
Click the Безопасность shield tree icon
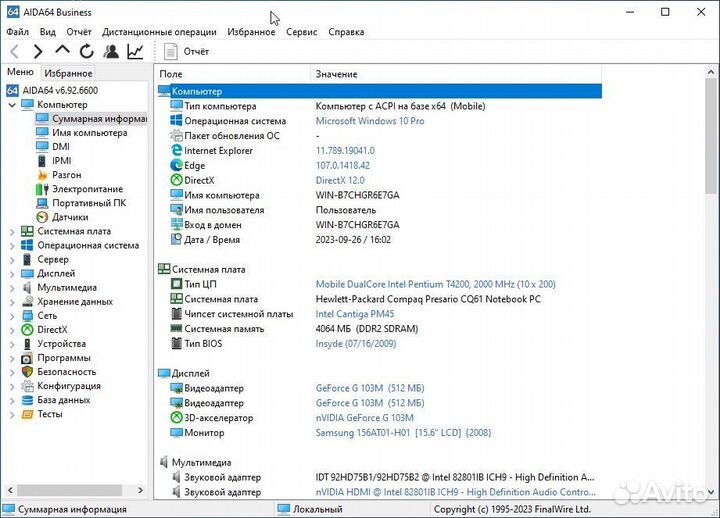pyautogui.click(x=28, y=372)
